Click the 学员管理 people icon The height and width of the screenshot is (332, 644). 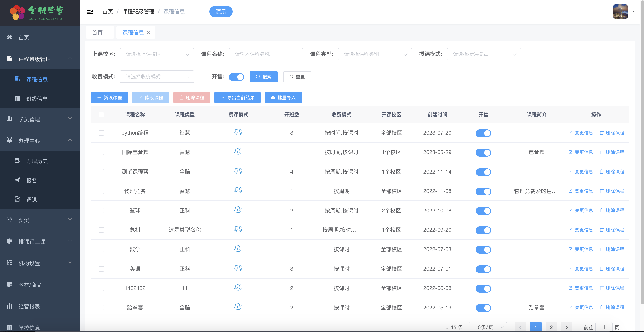(x=10, y=119)
